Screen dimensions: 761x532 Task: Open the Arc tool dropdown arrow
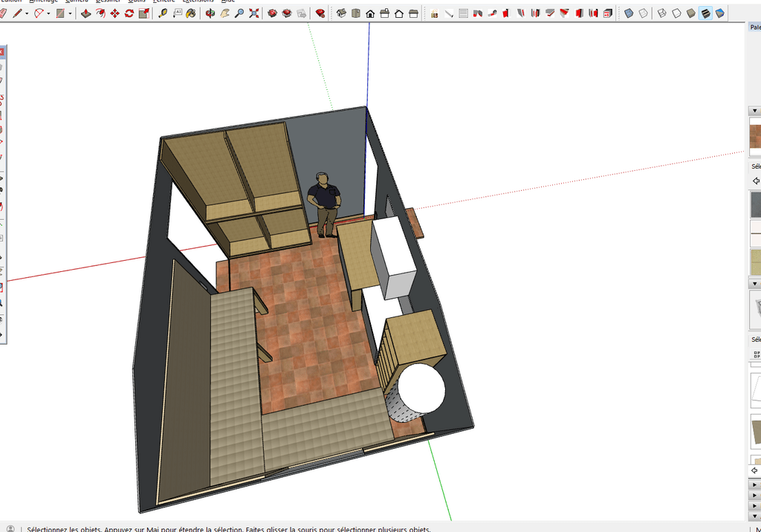click(x=48, y=13)
